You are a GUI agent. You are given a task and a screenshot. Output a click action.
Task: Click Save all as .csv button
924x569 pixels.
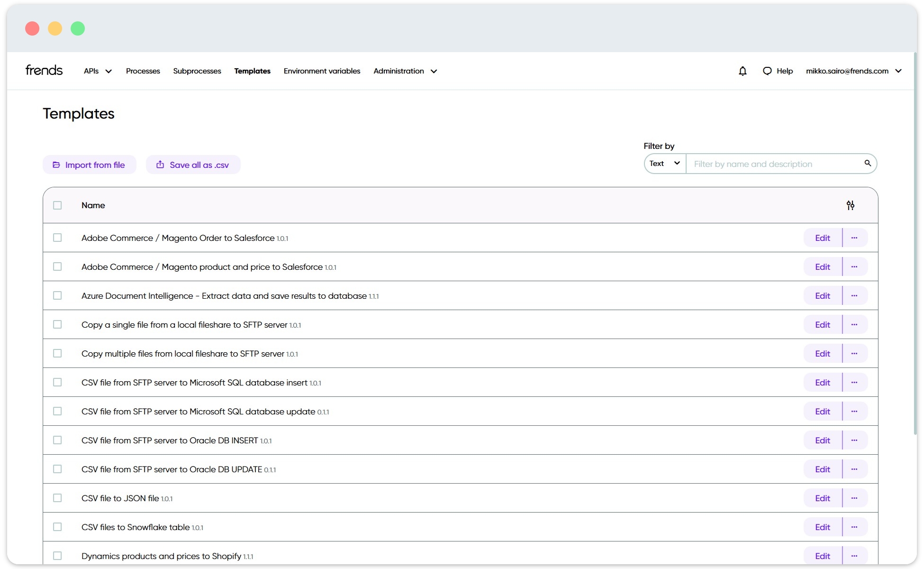coord(193,165)
